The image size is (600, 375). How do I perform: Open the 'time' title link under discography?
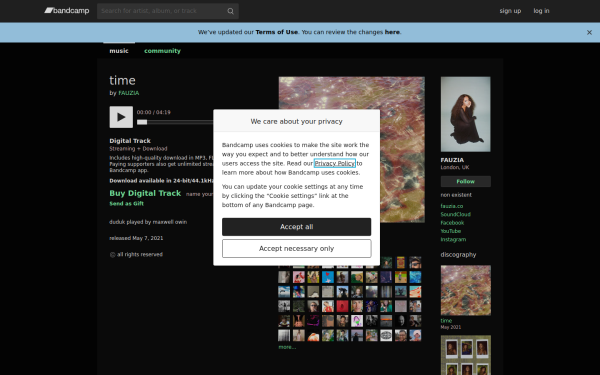(446, 321)
